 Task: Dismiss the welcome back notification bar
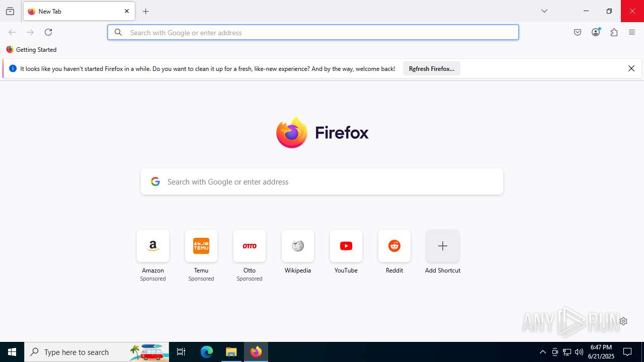pyautogui.click(x=631, y=68)
